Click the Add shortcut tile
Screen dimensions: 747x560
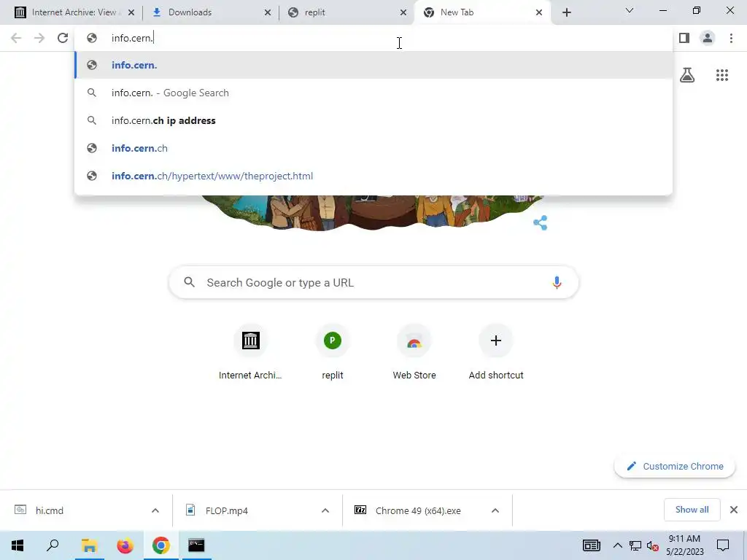(x=496, y=352)
